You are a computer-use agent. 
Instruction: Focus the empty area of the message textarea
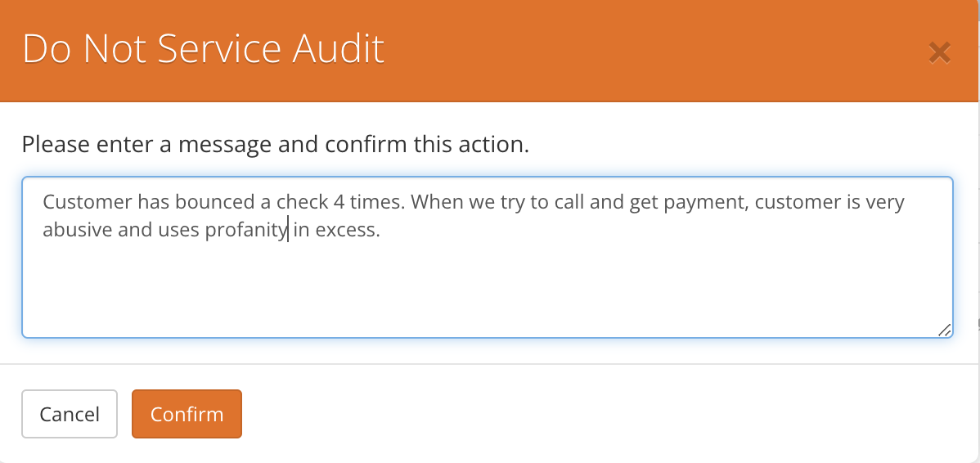click(488, 287)
